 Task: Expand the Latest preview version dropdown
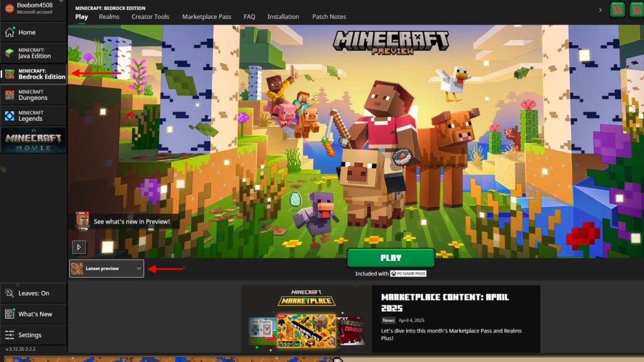coord(107,268)
